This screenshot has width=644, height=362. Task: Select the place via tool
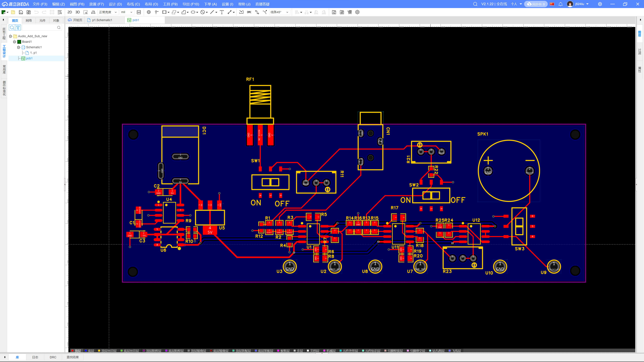[157, 12]
